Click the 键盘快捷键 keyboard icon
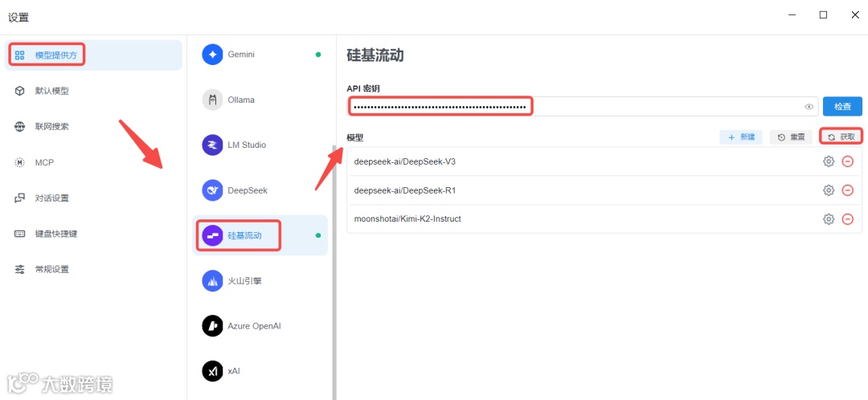 pyautogui.click(x=20, y=234)
